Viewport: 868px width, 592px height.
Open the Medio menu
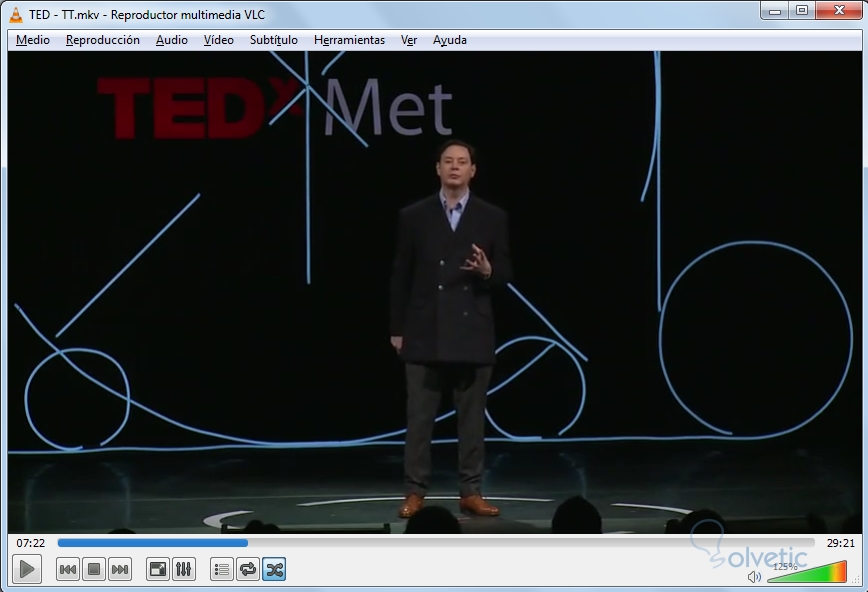click(x=33, y=40)
